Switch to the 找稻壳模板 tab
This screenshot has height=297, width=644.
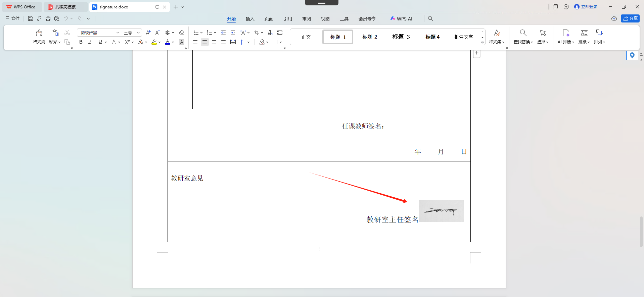pyautogui.click(x=65, y=7)
